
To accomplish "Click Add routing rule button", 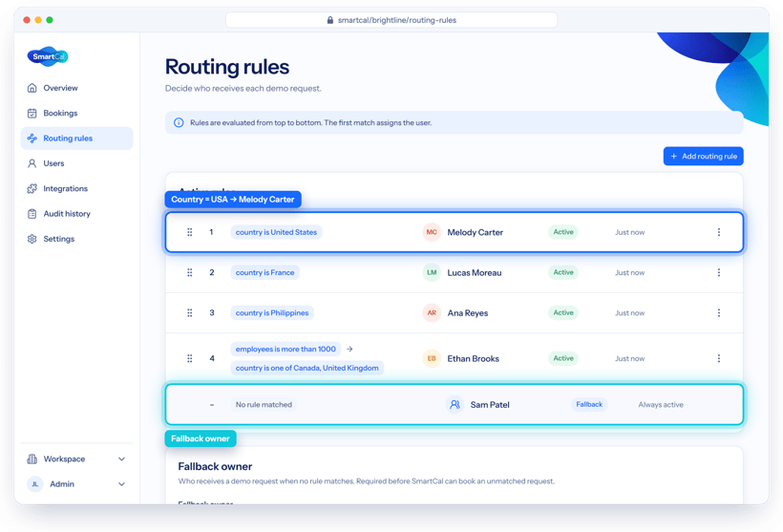I will tap(703, 157).
